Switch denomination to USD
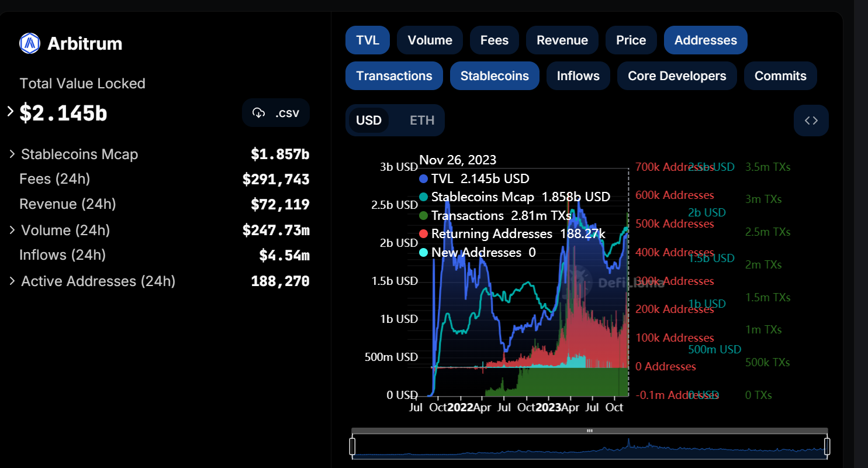Screen dimensions: 868x468 point(369,121)
